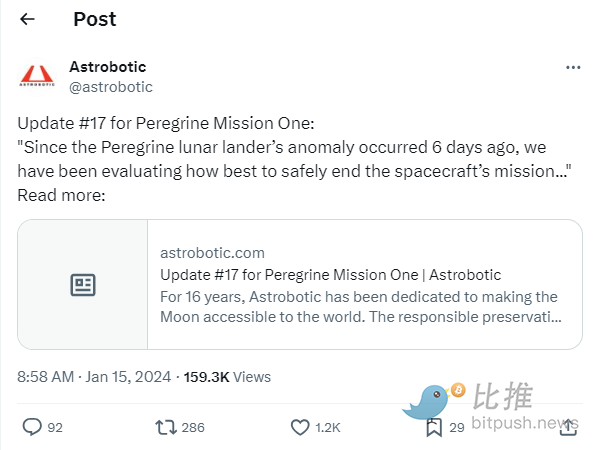This screenshot has height=450, width=599.
Task: Click the link card description text
Action: coord(361,307)
